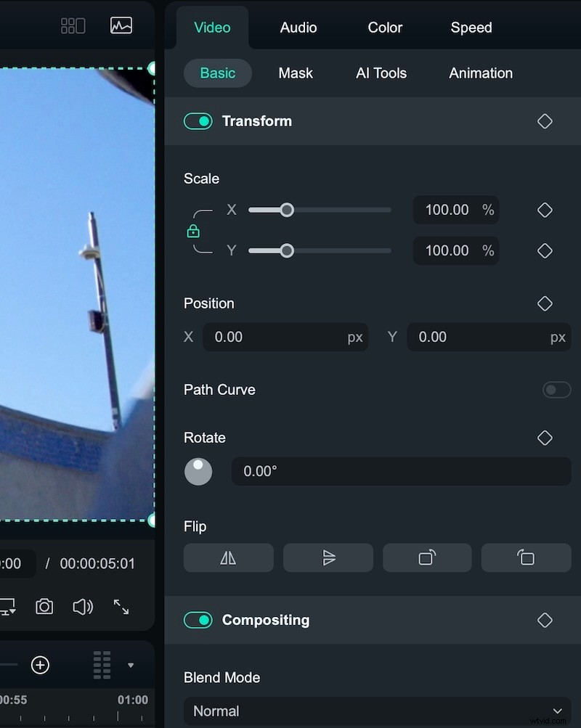Zoom into the timeline with the plus button
581x728 pixels.
pos(40,665)
